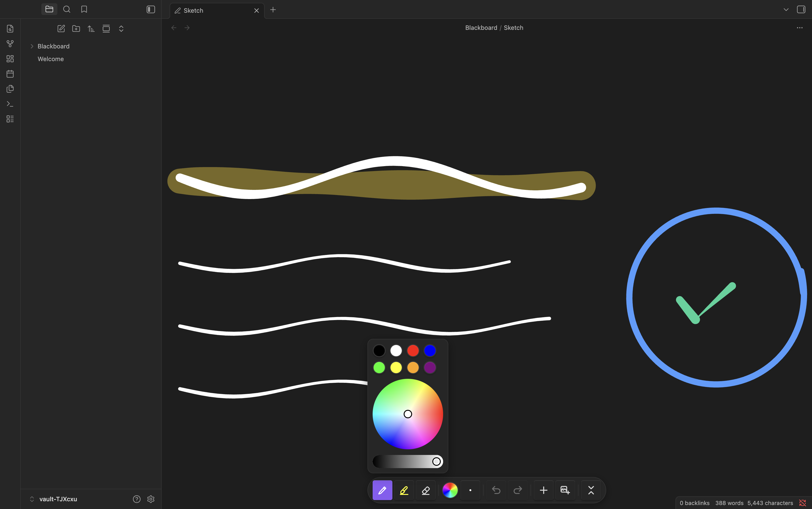Open the tab list dropdown chevron
This screenshot has width=812, height=509.
pos(786,9)
